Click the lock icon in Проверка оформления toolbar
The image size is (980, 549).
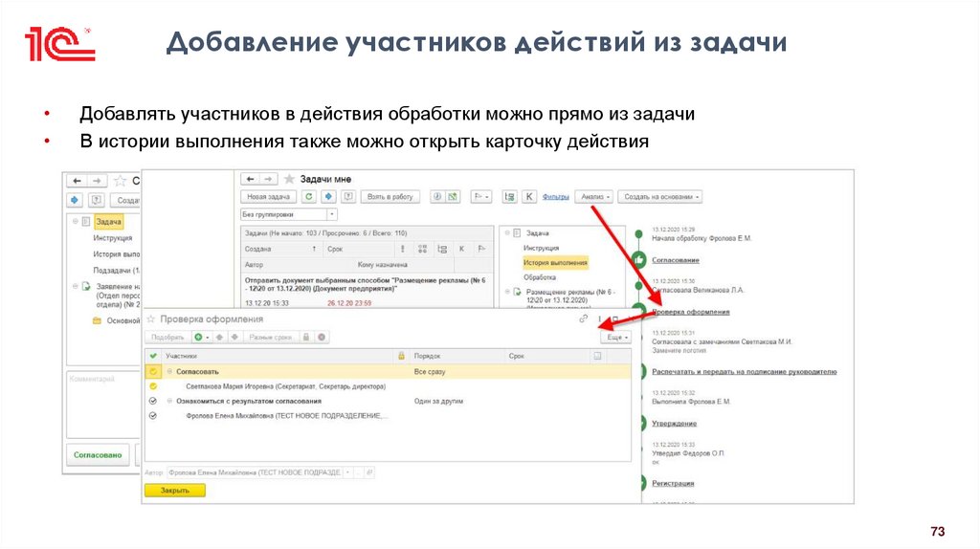point(306,338)
